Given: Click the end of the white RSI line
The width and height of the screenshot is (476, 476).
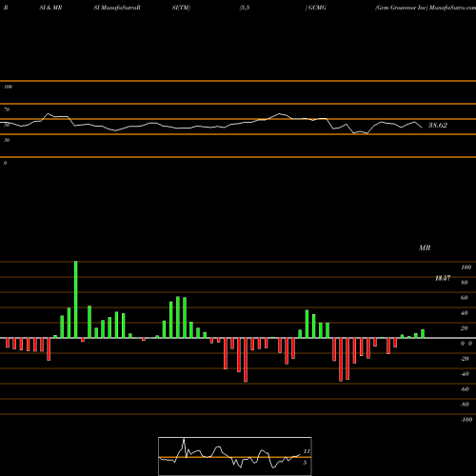Looking at the screenshot, I should pyautogui.click(x=422, y=128).
